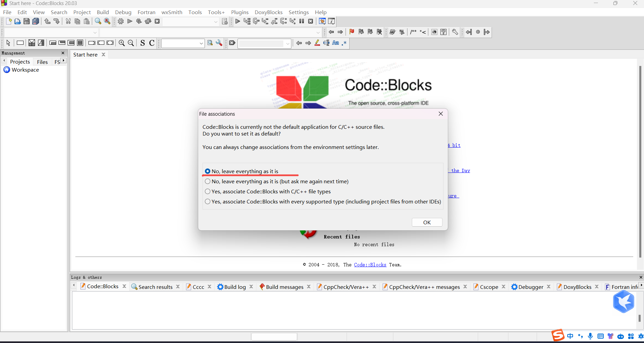Click the Sogou input method tray icon

(558, 336)
